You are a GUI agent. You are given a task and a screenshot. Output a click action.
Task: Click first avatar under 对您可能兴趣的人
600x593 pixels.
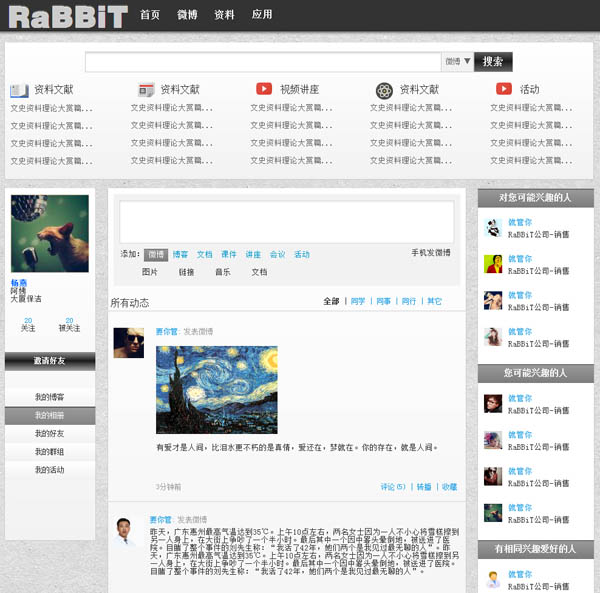[x=493, y=228]
